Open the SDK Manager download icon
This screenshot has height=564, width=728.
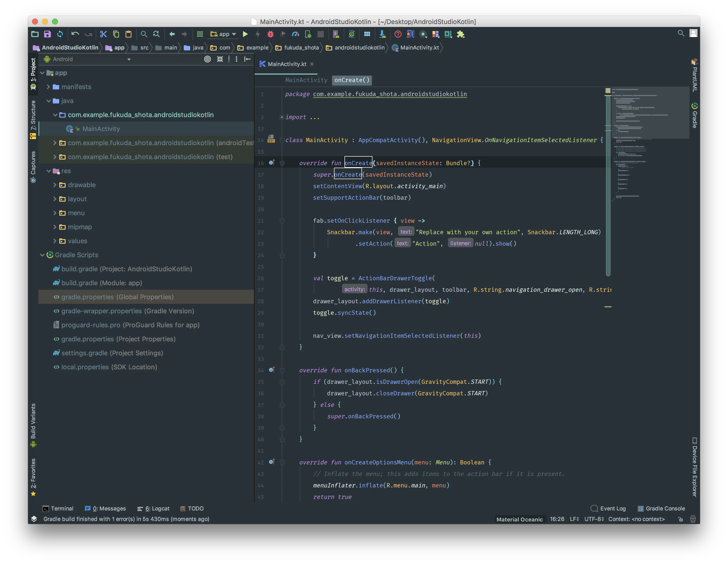click(x=382, y=34)
